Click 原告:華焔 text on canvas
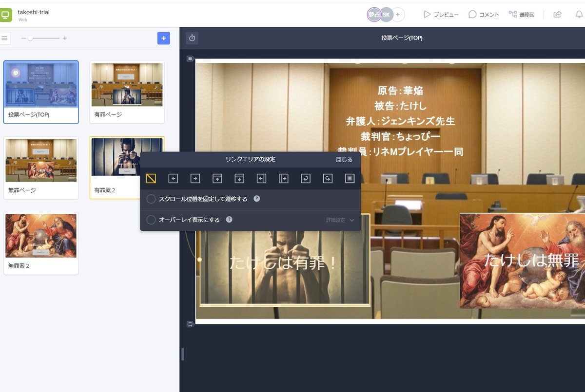The image size is (585, 392). pyautogui.click(x=400, y=91)
